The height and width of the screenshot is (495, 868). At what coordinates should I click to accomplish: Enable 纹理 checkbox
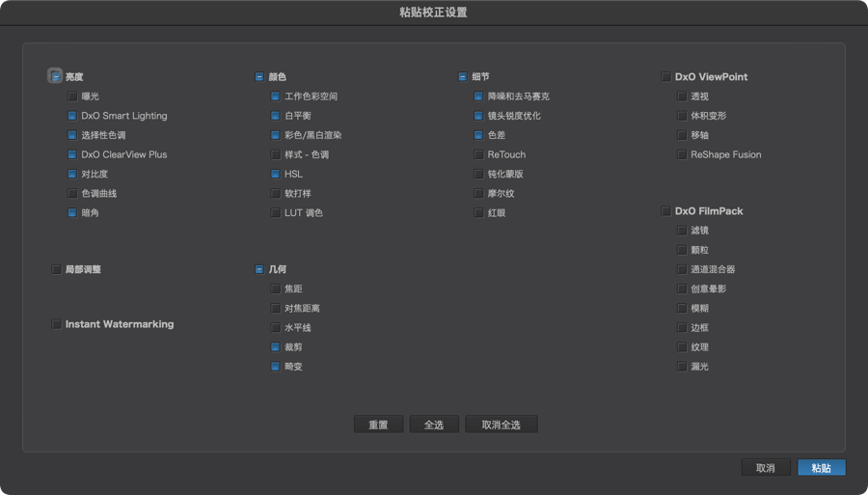click(682, 347)
